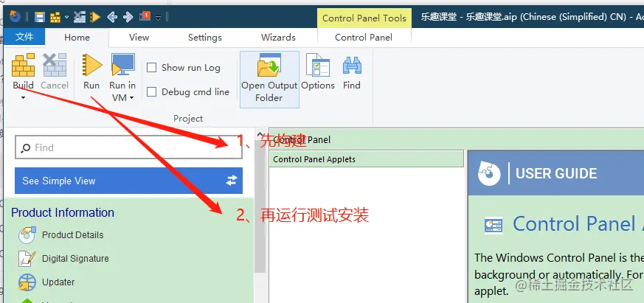The width and height of the screenshot is (644, 303).
Task: Click the Build icon in ribbon
Action: tap(23, 65)
